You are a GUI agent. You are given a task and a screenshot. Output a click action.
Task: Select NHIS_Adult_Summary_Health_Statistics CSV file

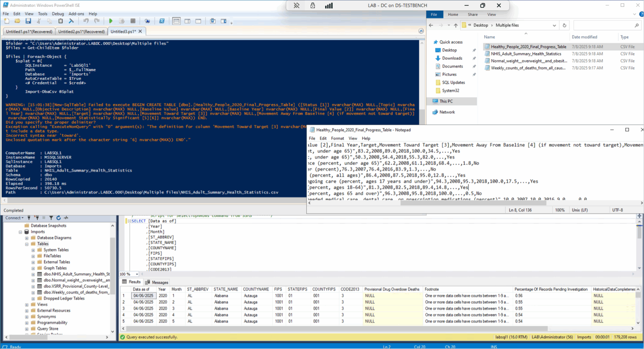(x=526, y=54)
